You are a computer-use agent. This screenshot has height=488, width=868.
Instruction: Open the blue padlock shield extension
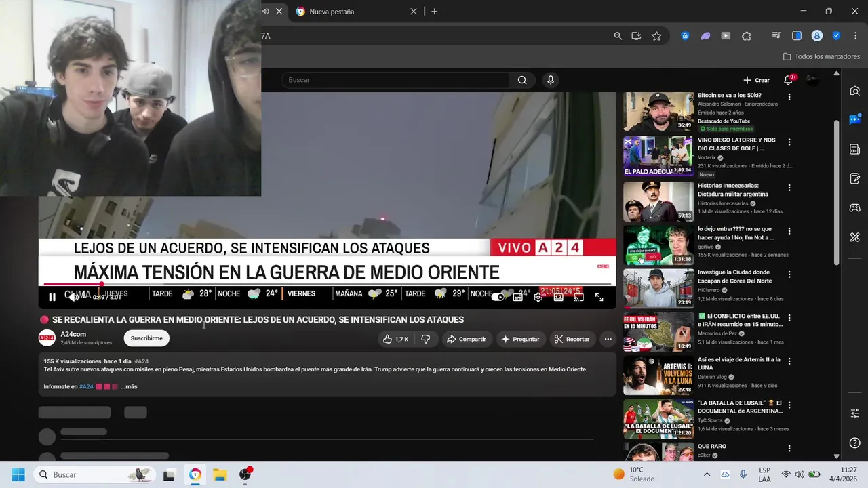685,36
